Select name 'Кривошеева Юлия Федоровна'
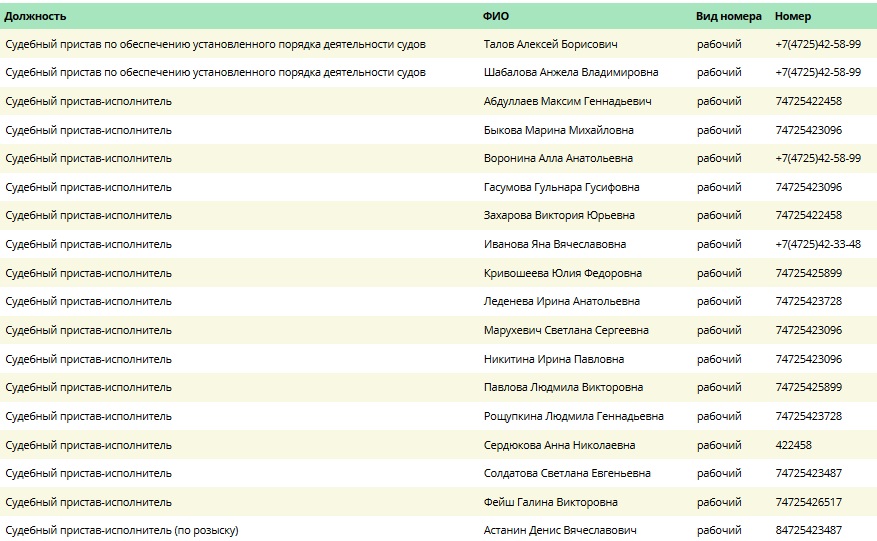The image size is (877, 541). click(x=563, y=274)
